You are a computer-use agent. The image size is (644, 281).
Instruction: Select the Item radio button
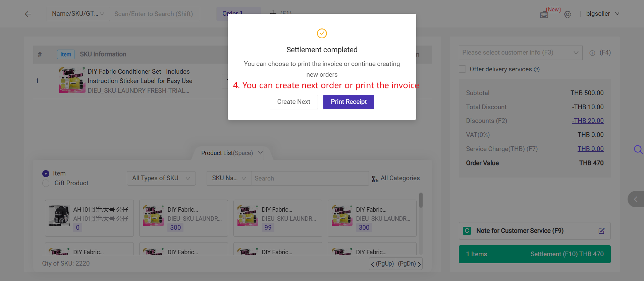pyautogui.click(x=46, y=174)
